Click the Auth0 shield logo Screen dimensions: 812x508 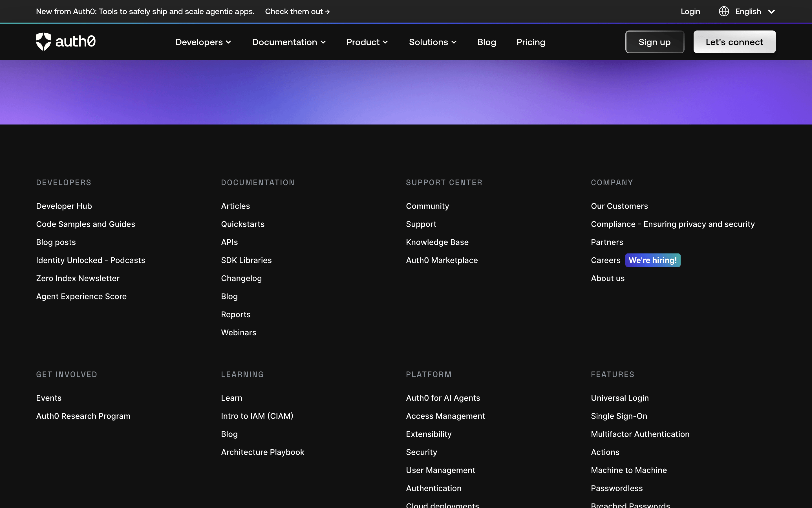click(66, 42)
